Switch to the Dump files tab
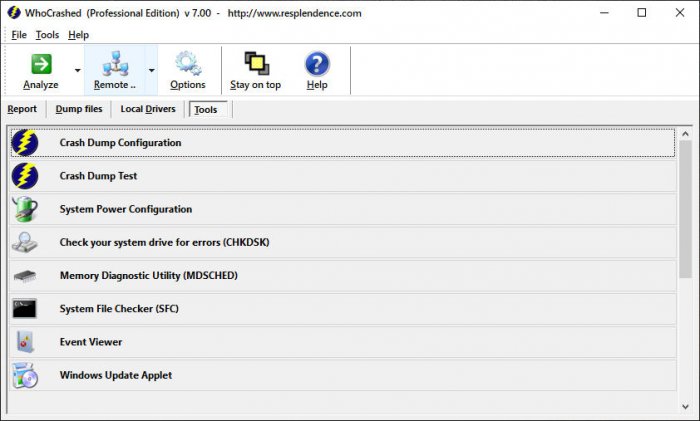This screenshot has width=700, height=421. click(x=78, y=109)
